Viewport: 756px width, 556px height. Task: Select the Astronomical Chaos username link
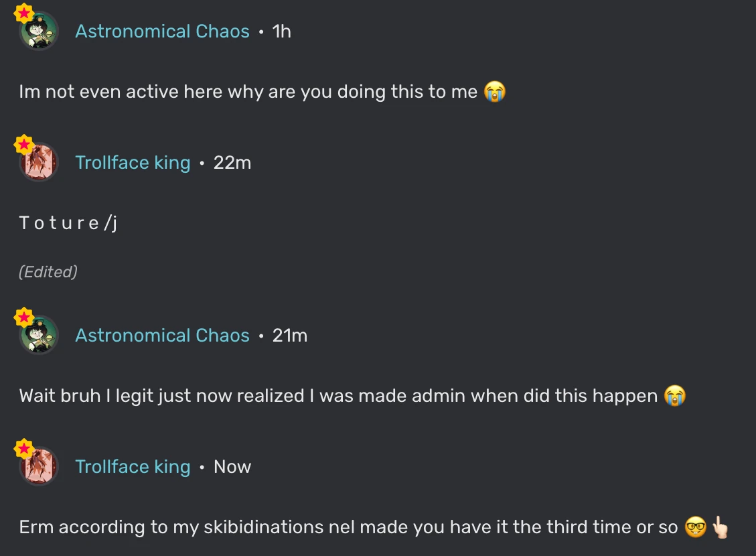pos(162,31)
